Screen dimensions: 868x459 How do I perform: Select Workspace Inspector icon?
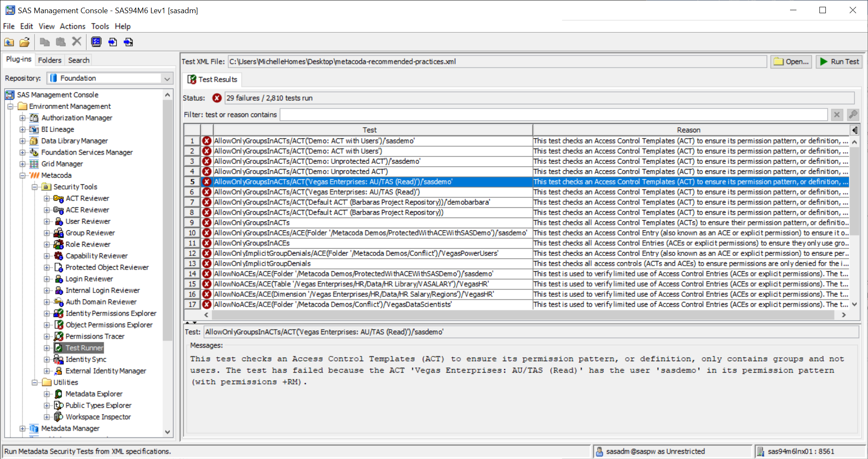(x=58, y=417)
